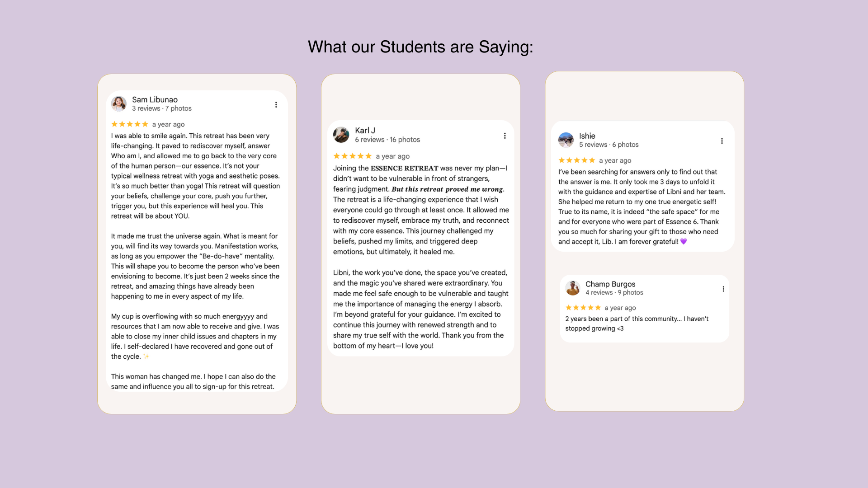Click "3 reviews · 7 photos" under Sam Libunao
Screen dimensions: 868x488
[162, 108]
